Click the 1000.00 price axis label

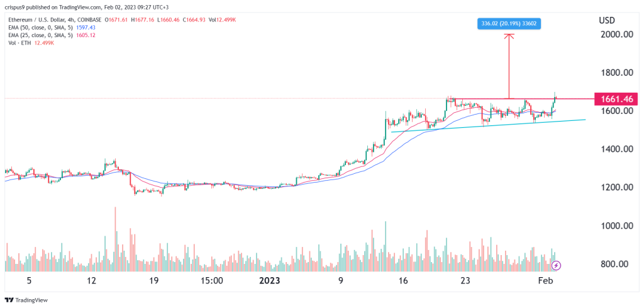pos(615,226)
